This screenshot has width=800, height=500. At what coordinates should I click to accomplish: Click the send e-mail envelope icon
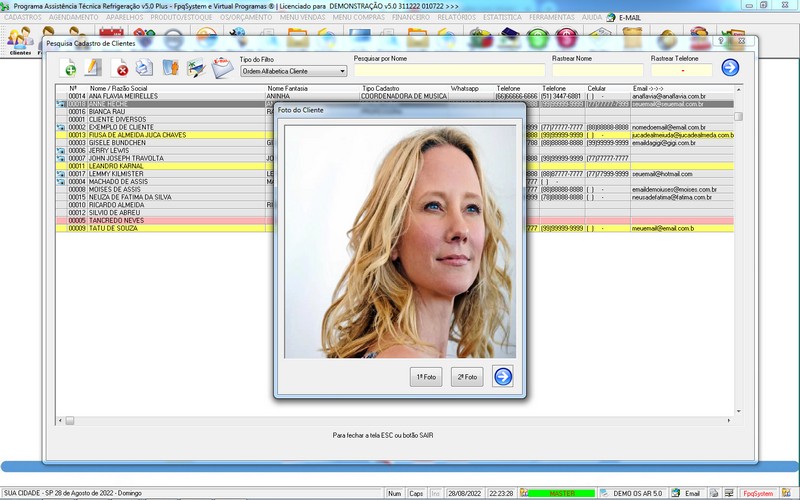coord(222,67)
